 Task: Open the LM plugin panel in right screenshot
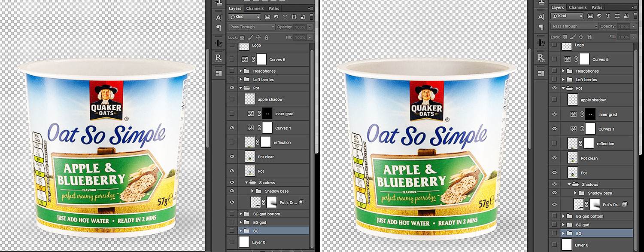pos(540,43)
